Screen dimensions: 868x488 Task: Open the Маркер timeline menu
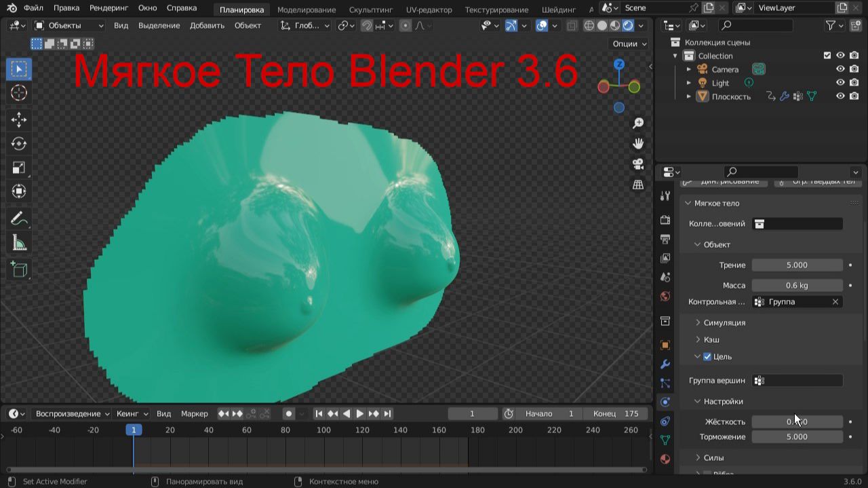pos(195,413)
